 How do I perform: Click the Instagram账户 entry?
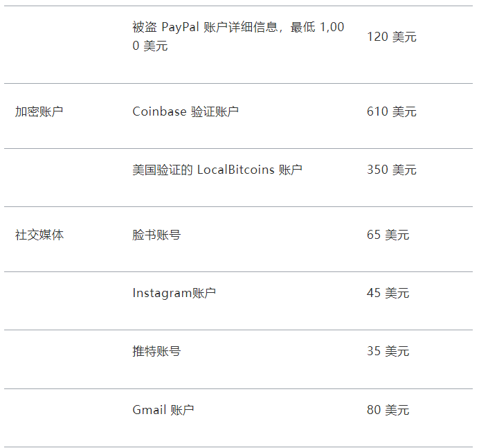174,293
